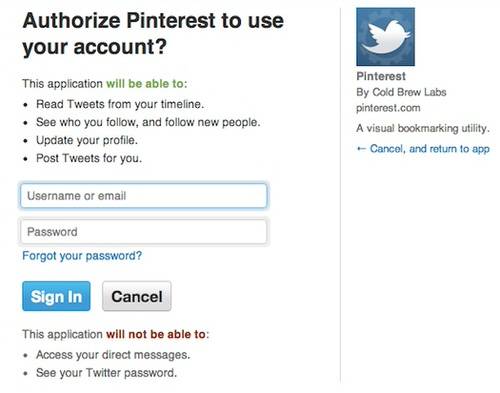Select Read Tweets from your timeline item
Screen dimensions: 500x393
click(x=120, y=104)
